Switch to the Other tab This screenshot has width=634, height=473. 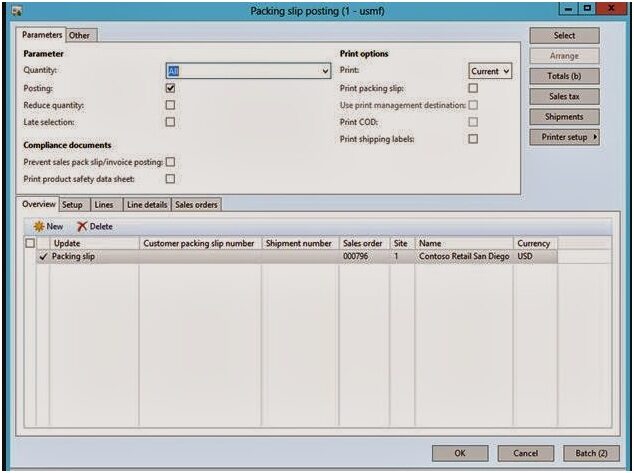click(x=79, y=35)
